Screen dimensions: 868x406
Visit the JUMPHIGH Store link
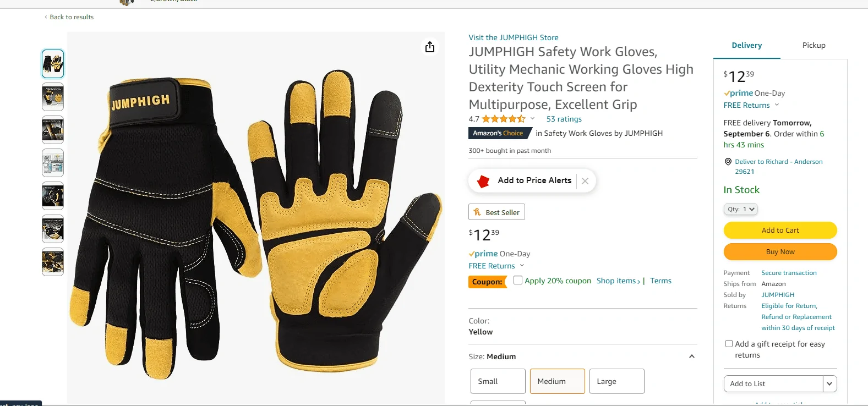coord(514,37)
